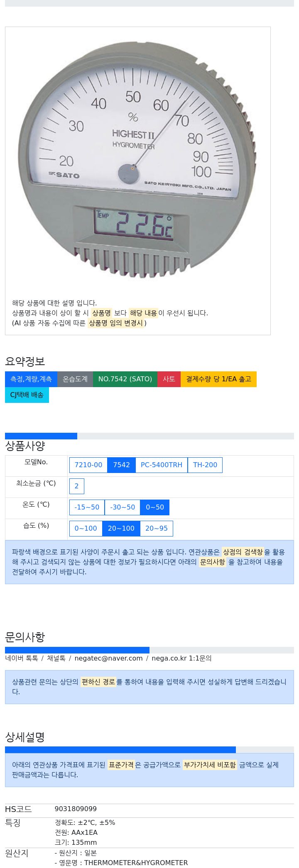This screenshot has width=299, height=868.
Task: Select temperature range -30~50
Action: 123,507
